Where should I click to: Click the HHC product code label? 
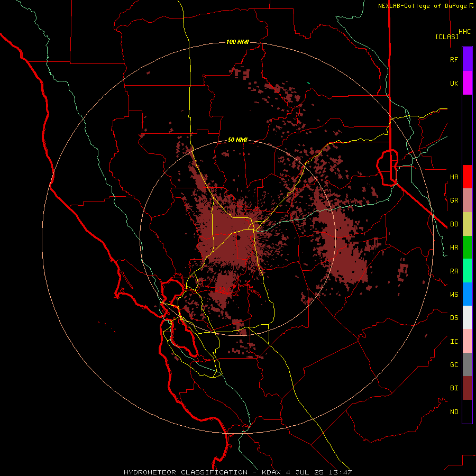coord(464,32)
